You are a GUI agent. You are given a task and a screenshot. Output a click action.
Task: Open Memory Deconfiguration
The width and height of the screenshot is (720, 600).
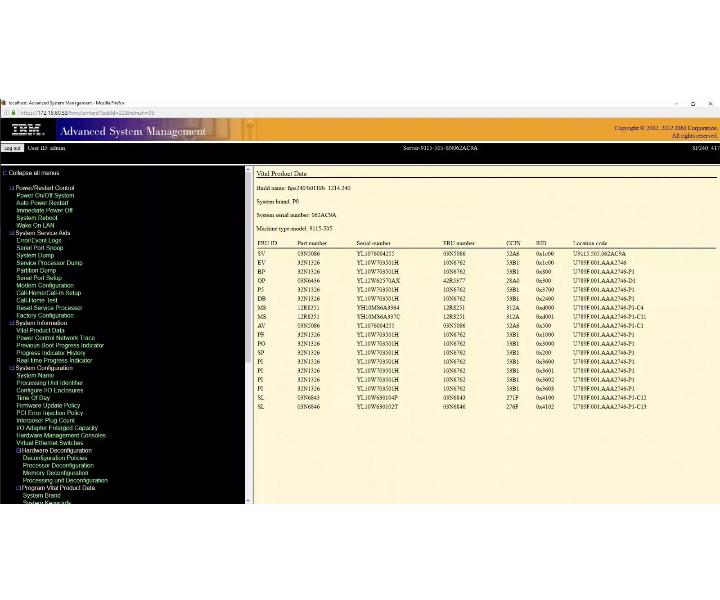pos(56,473)
